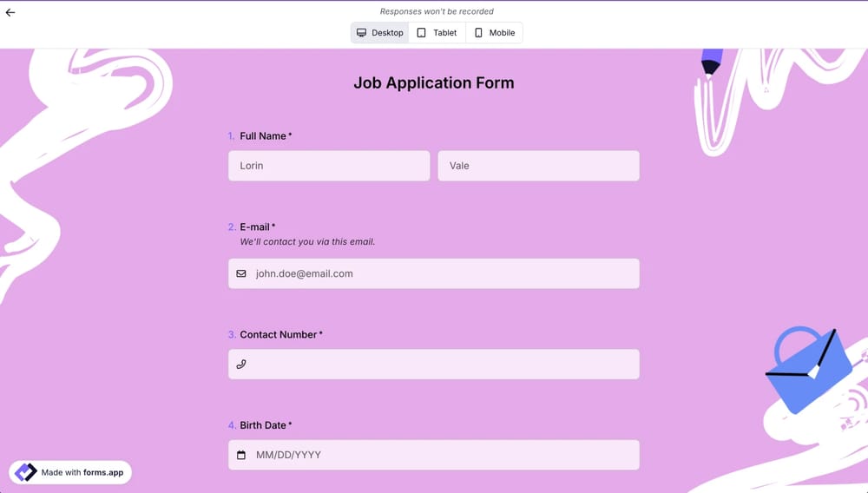Click the Birth Date question label
This screenshot has height=493, width=868.
click(263, 425)
